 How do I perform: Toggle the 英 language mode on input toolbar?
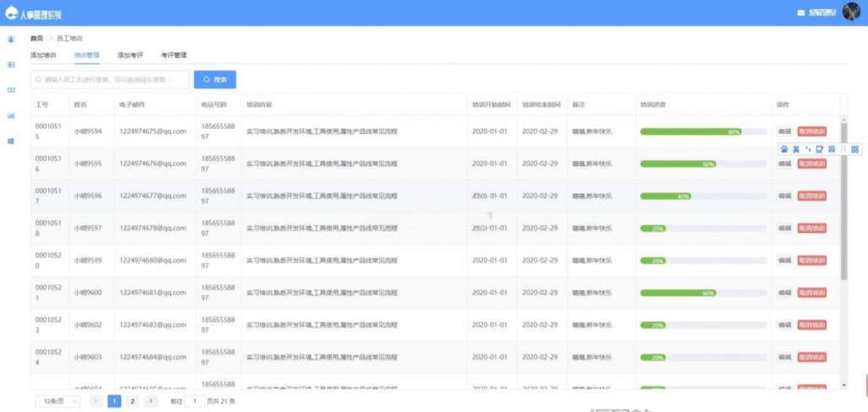click(796, 149)
